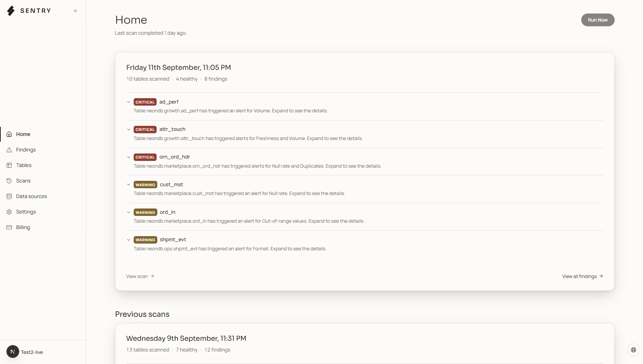Click the Tables grid icon
This screenshot has width=643, height=364.
coord(9,165)
